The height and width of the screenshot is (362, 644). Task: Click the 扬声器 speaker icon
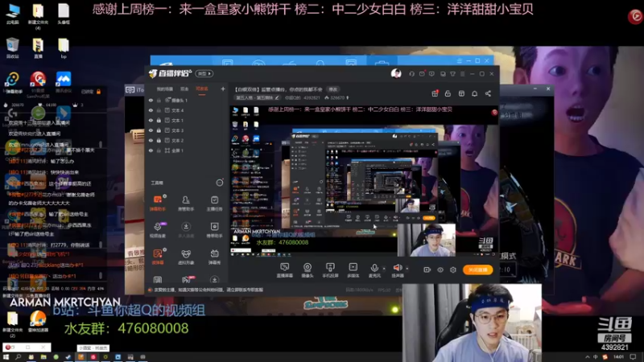(x=397, y=268)
